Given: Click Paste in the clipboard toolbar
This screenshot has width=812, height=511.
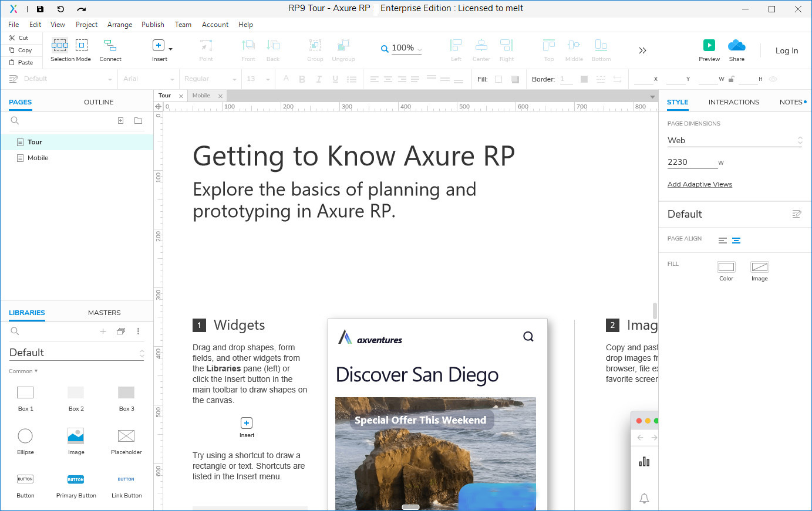Looking at the screenshot, I should tap(21, 62).
